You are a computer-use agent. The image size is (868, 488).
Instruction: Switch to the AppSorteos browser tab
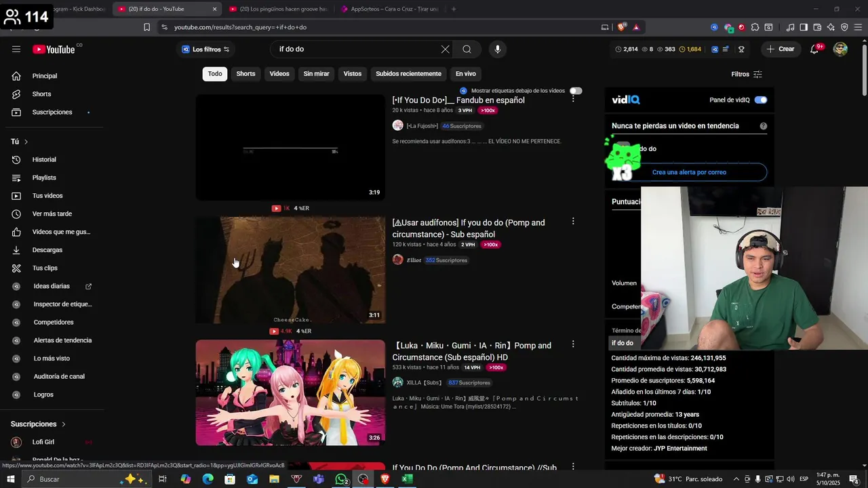coord(390,9)
